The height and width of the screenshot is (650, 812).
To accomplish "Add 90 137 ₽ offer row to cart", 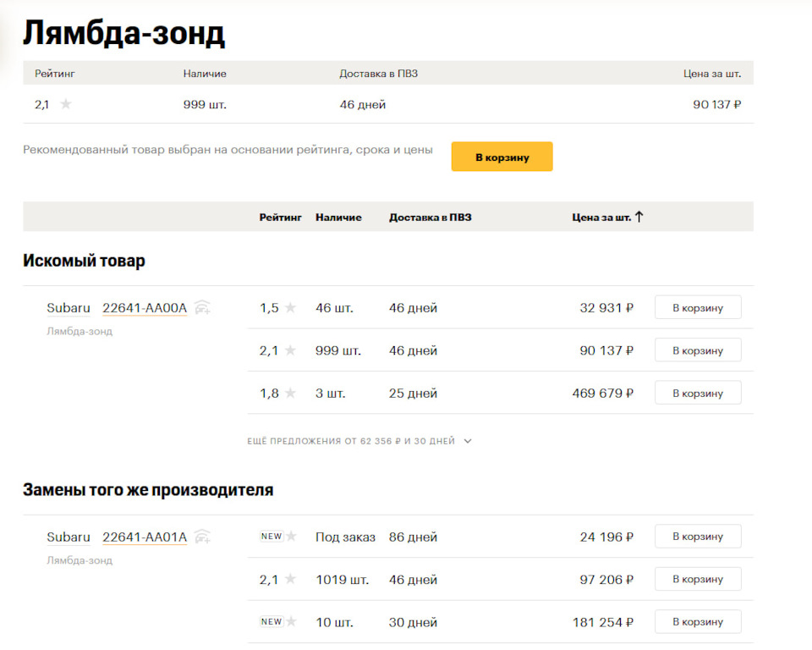I will (x=698, y=350).
